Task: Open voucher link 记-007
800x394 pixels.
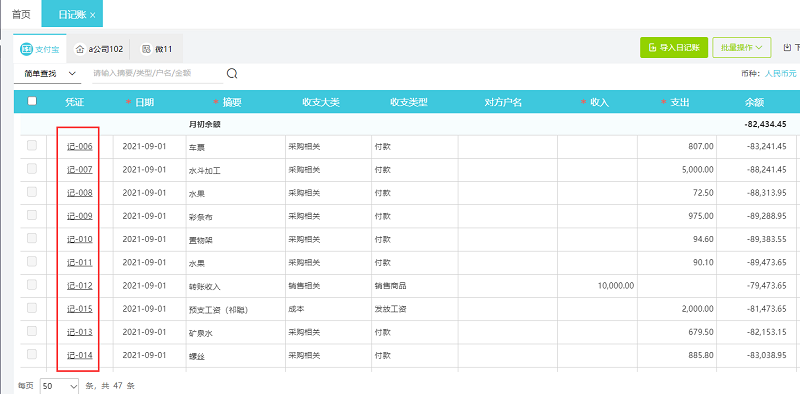Action: click(x=80, y=169)
